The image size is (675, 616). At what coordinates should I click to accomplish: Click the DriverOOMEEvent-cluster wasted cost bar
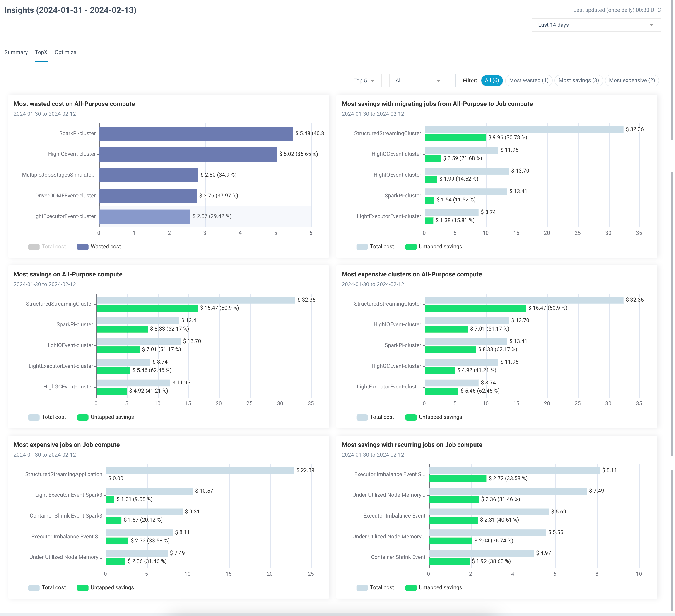(148, 196)
